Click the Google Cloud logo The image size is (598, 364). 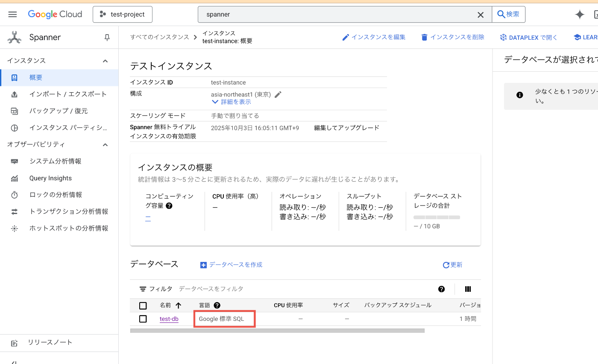click(x=55, y=14)
